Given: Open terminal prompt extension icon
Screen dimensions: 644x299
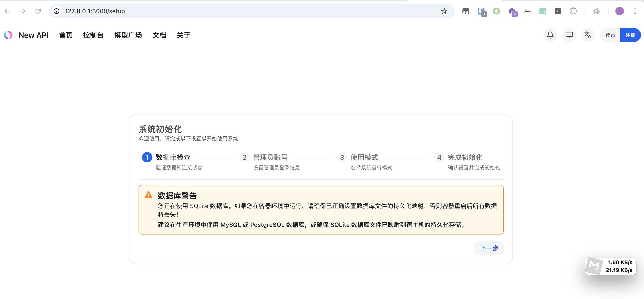Looking at the screenshot, I should pyautogui.click(x=558, y=11).
